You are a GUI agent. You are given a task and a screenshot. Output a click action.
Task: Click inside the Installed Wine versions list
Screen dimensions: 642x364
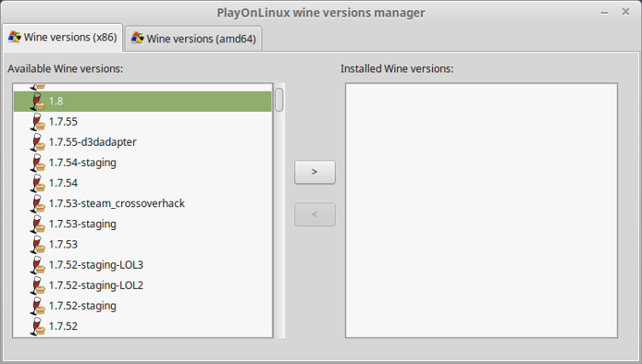(481, 211)
